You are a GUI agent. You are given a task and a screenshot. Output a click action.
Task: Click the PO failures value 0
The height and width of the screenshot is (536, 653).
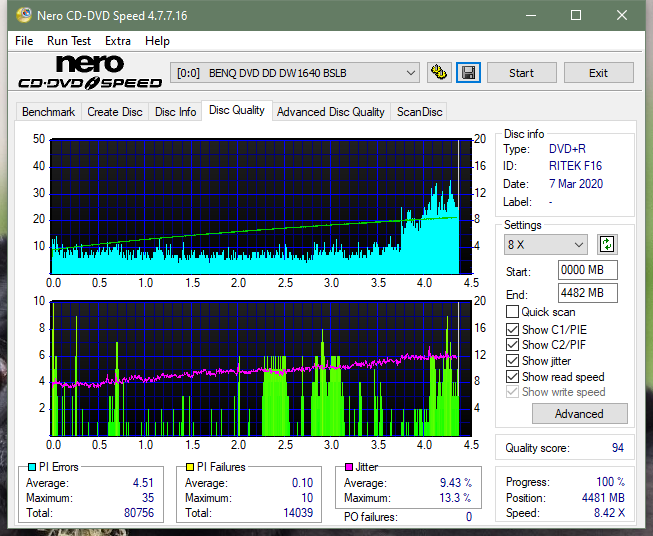469,517
